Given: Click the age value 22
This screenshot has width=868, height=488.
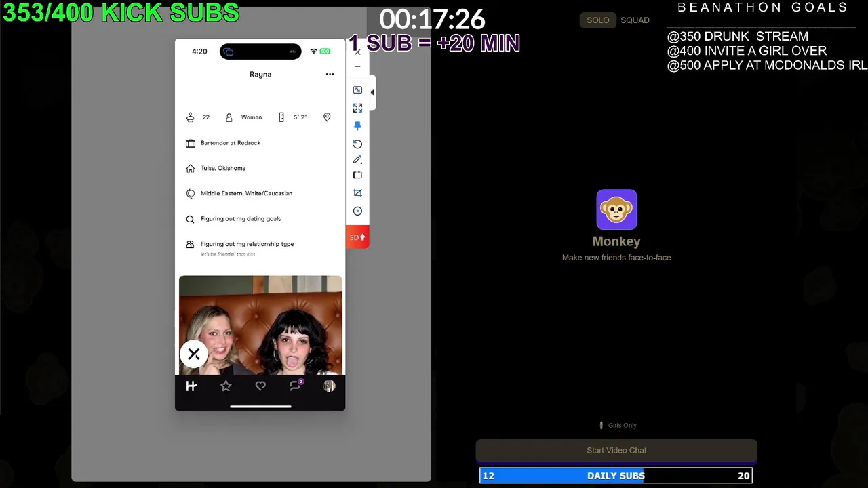Looking at the screenshot, I should (x=206, y=117).
